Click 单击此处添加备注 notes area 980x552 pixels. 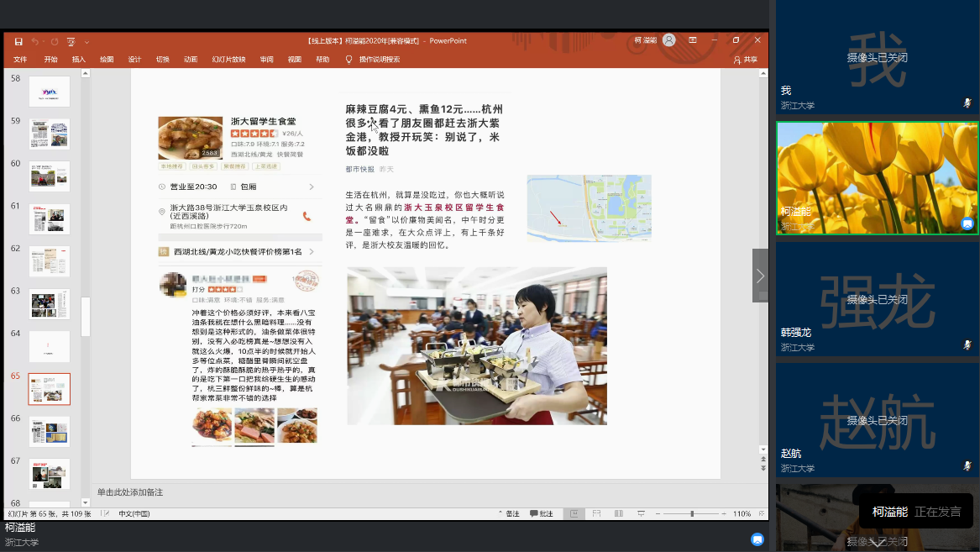(x=130, y=492)
